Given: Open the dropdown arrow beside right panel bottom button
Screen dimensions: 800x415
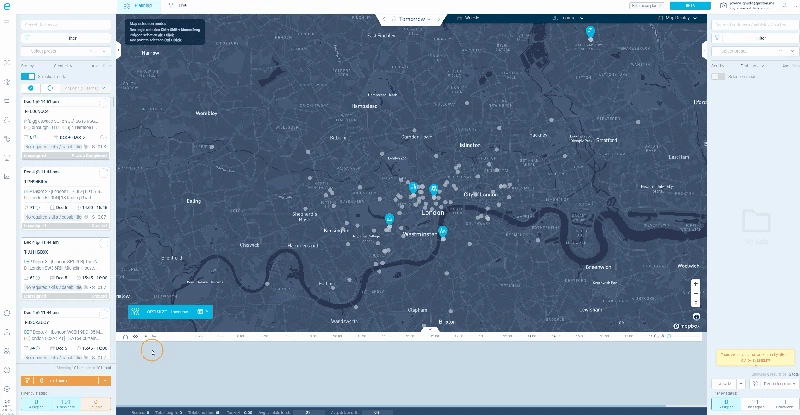Looking at the screenshot, I should pos(741,383).
